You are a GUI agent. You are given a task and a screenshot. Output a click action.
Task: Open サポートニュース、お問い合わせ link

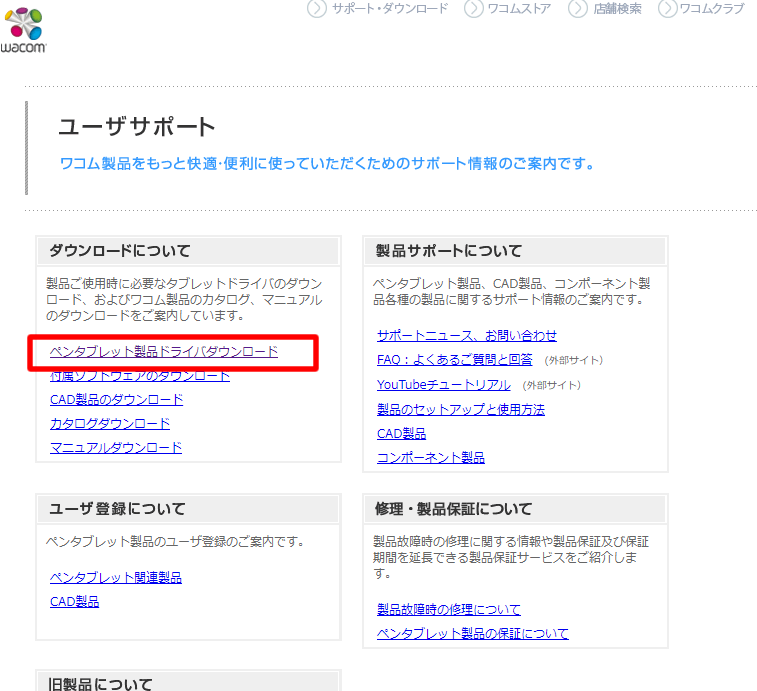(x=467, y=336)
